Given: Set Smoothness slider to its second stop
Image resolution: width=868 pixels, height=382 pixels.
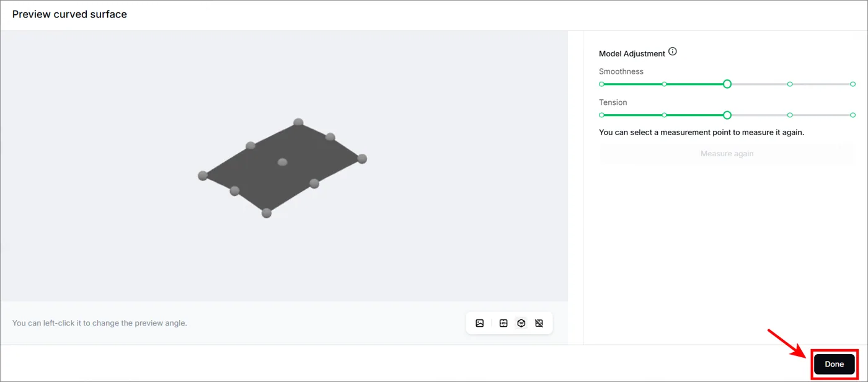Looking at the screenshot, I should tap(664, 84).
